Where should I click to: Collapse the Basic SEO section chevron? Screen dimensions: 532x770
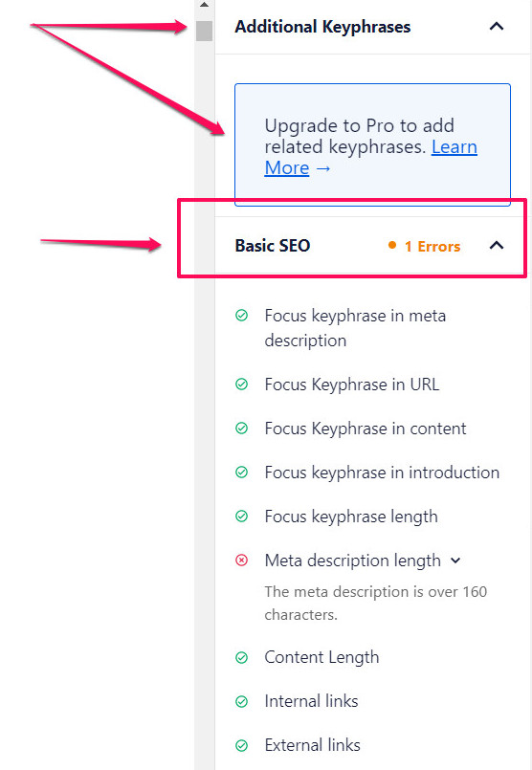click(497, 245)
